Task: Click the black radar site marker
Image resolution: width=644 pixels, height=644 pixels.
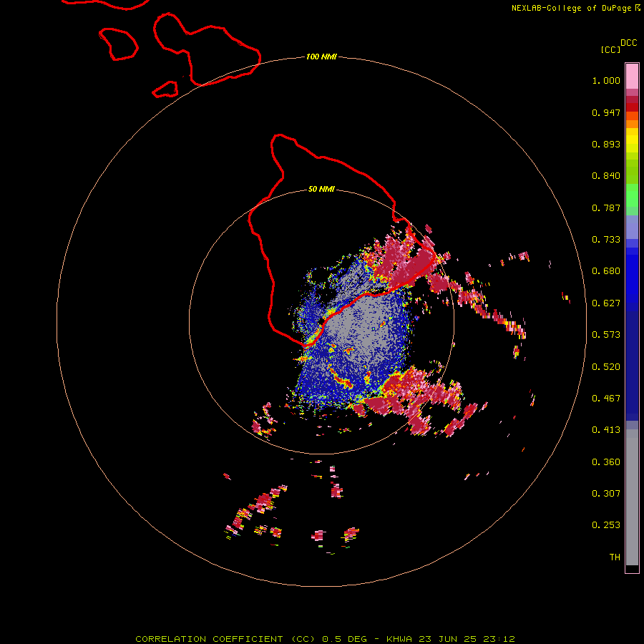Action: click(321, 321)
